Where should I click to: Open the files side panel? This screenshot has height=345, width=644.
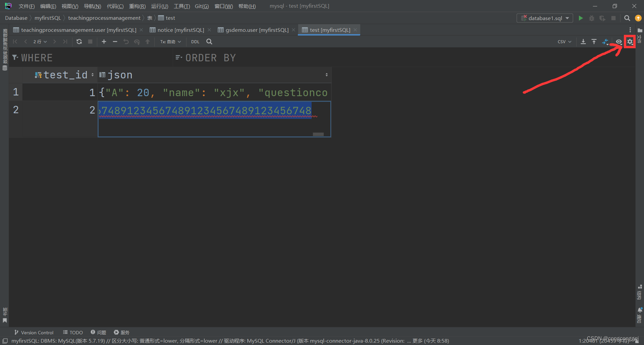[x=640, y=36]
